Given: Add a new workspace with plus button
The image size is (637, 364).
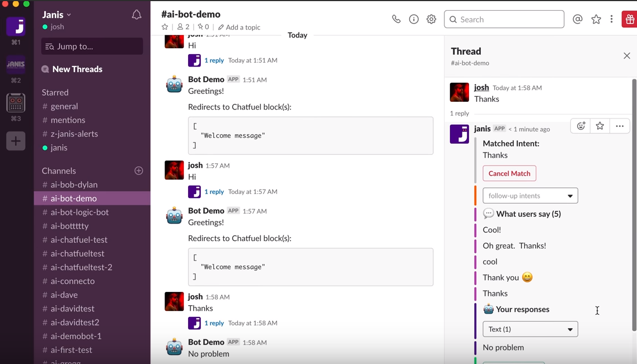Looking at the screenshot, I should click(16, 141).
